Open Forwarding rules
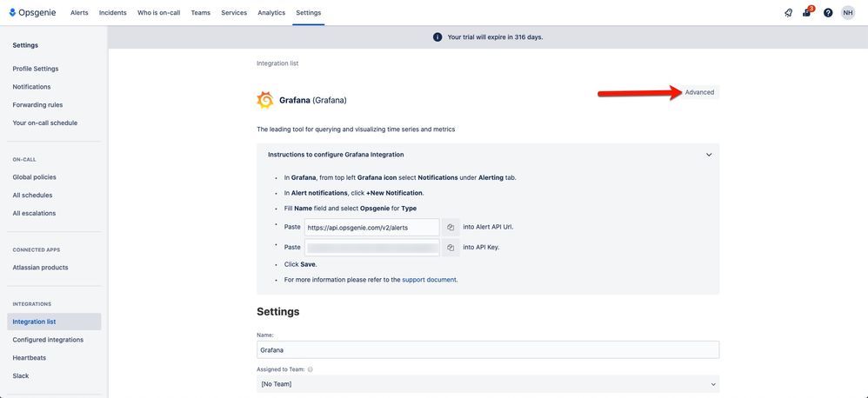This screenshot has width=868, height=398. [37, 105]
